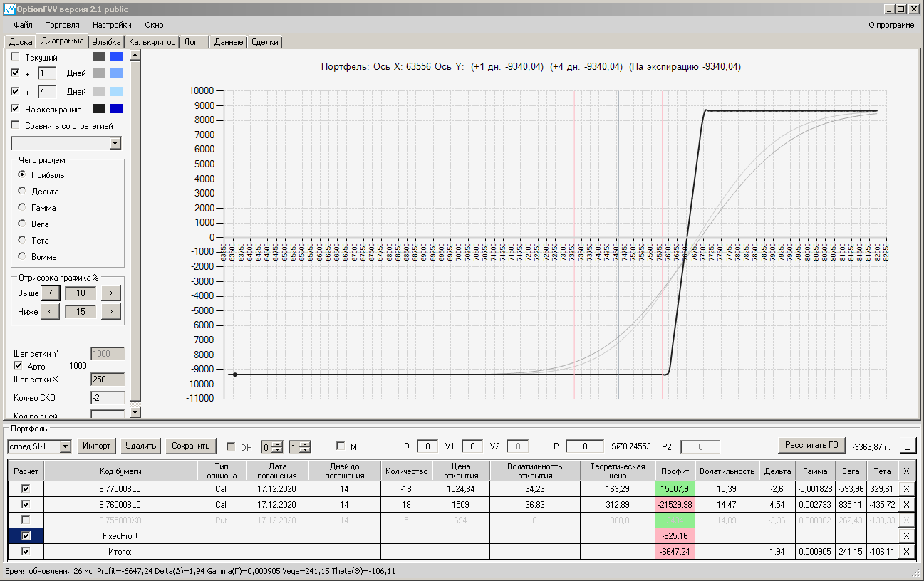Toggle the +4 Дней curve checkbox
924x581 pixels.
15,91
